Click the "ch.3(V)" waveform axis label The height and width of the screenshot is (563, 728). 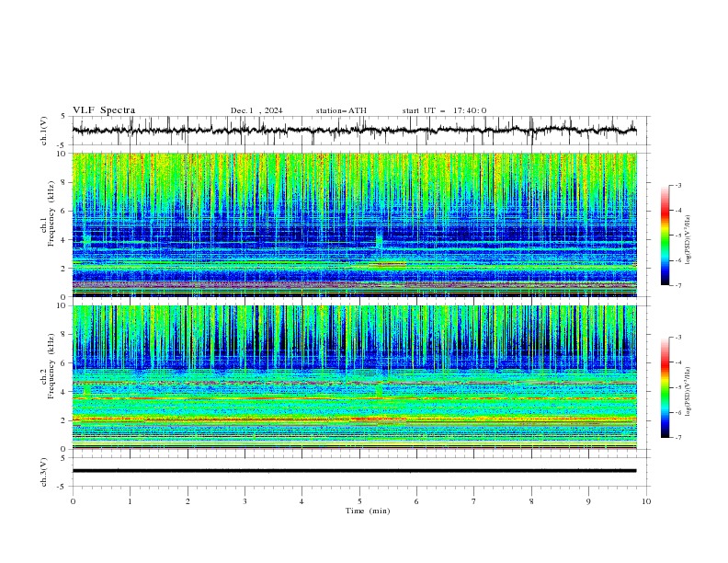(44, 472)
